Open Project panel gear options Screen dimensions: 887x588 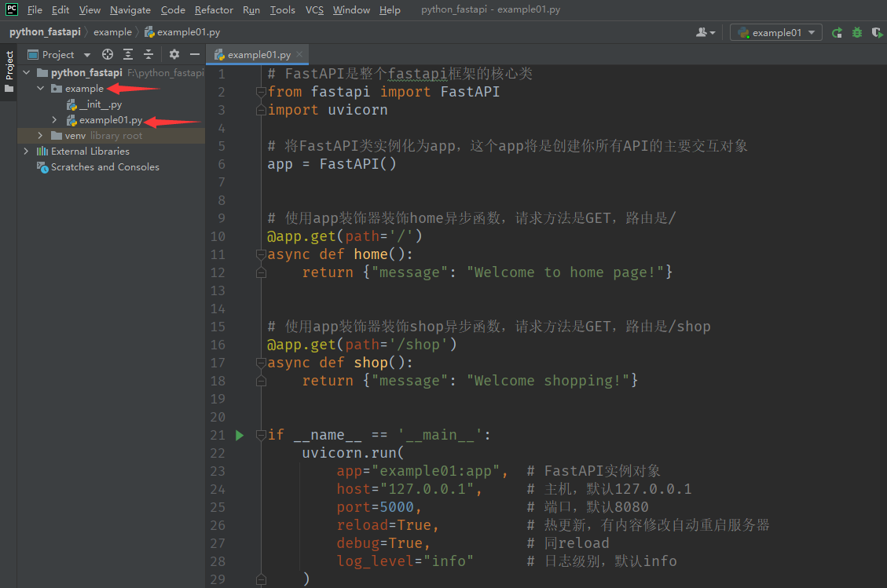[x=174, y=55]
